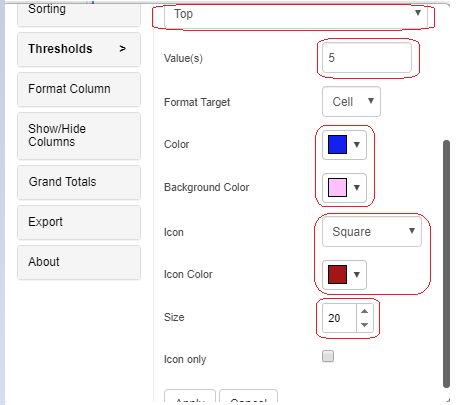Enable the Icon only checkbox
456x405 pixels.
[328, 356]
